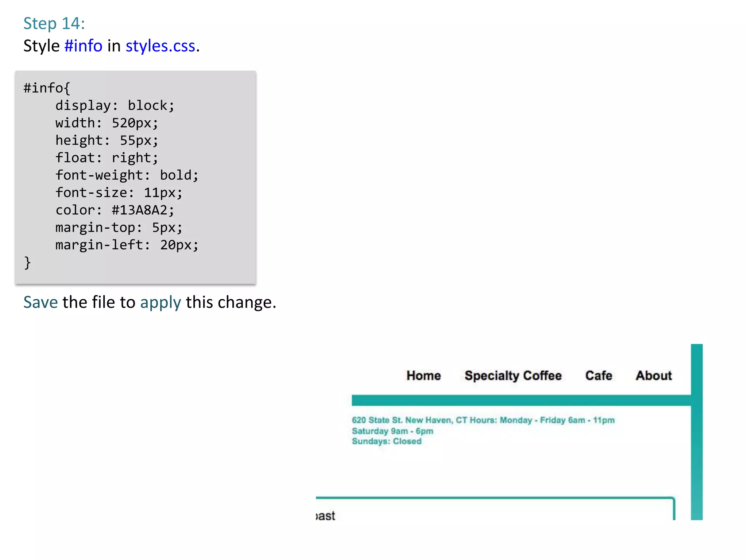This screenshot has width=747, height=560.
Task: Go to the About navigation link
Action: (x=654, y=376)
